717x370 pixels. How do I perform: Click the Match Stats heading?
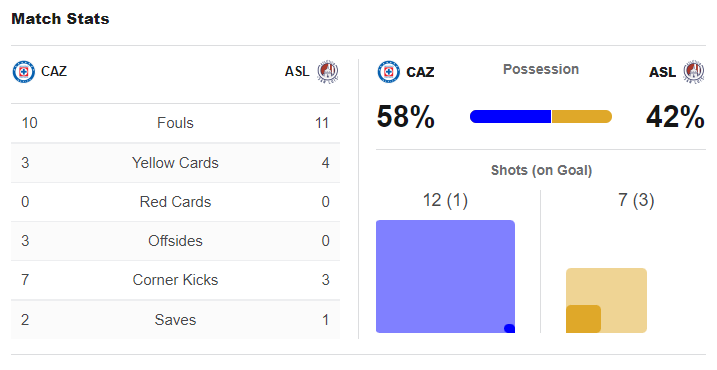[x=60, y=19]
